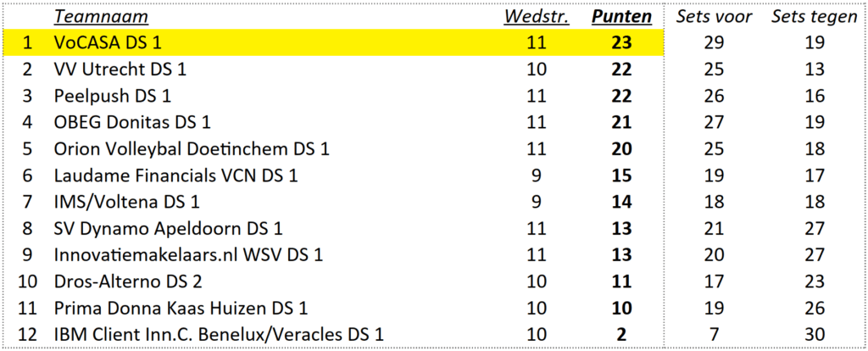Click the Sets tegen column header
The height and width of the screenshot is (351, 868).
tap(814, 17)
